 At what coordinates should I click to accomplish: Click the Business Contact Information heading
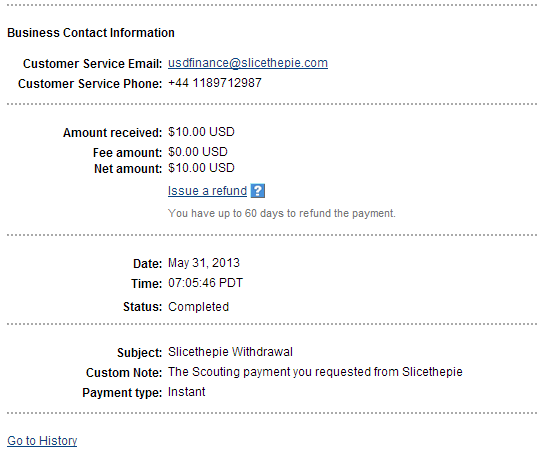(91, 33)
